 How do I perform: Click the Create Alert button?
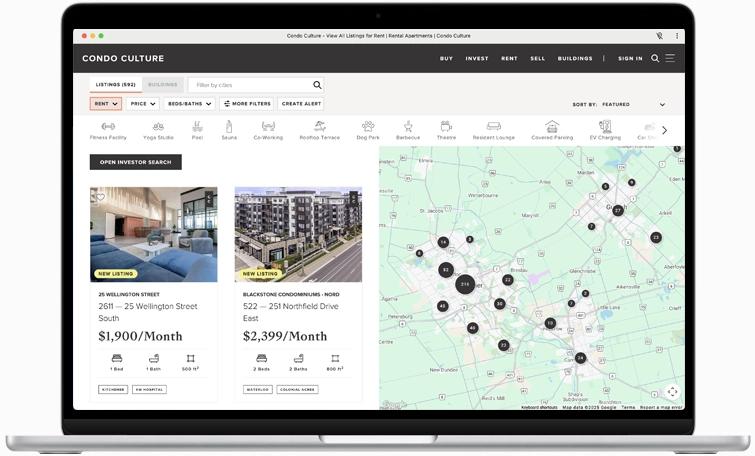coord(301,104)
